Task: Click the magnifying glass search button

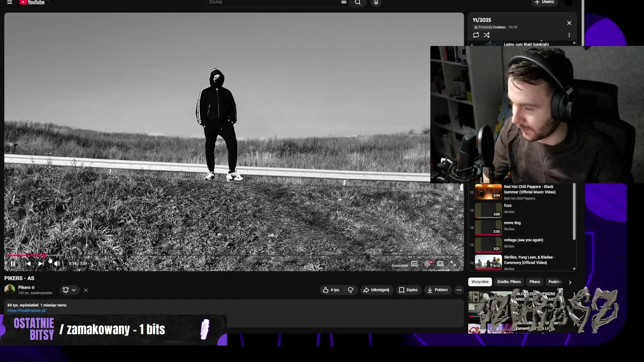Action: (x=358, y=2)
